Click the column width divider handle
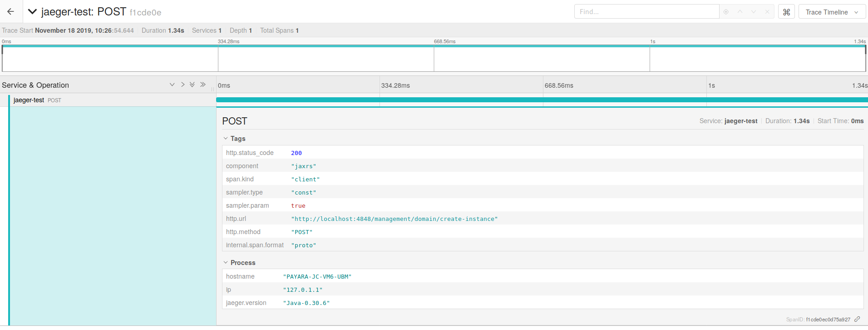868x330 pixels. pyautogui.click(x=212, y=89)
